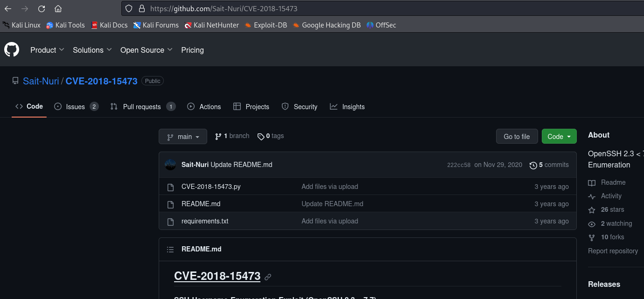
Task: Click the repository book icon beside Sait-Nuri
Action: click(x=15, y=81)
